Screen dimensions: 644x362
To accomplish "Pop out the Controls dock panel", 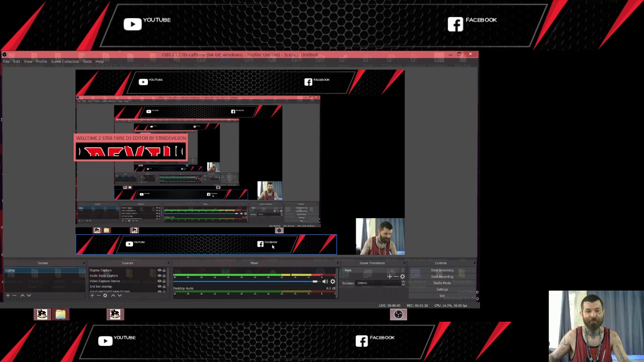I will [x=474, y=263].
